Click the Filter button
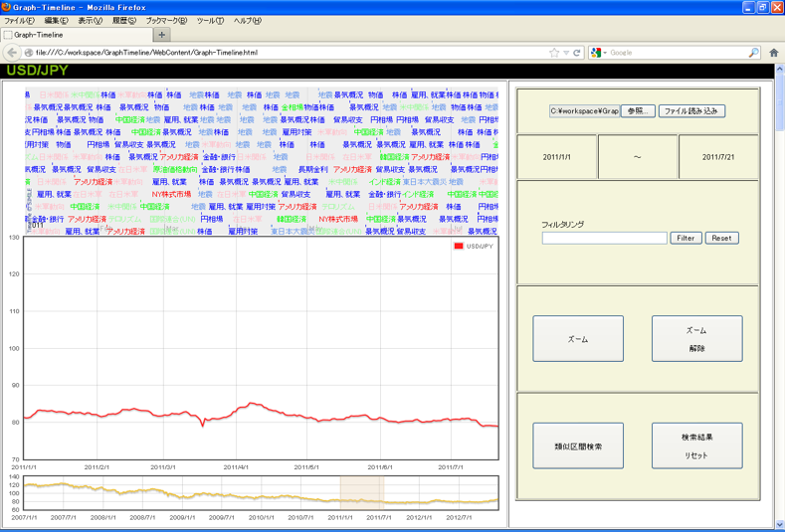The width and height of the screenshot is (785, 532). click(x=686, y=239)
